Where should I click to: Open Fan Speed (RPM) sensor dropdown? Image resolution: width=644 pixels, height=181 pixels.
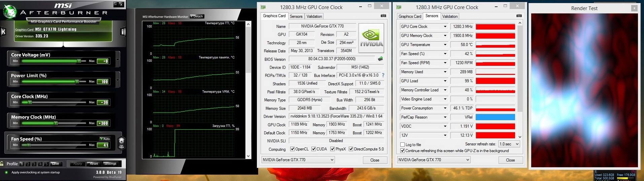point(445,63)
